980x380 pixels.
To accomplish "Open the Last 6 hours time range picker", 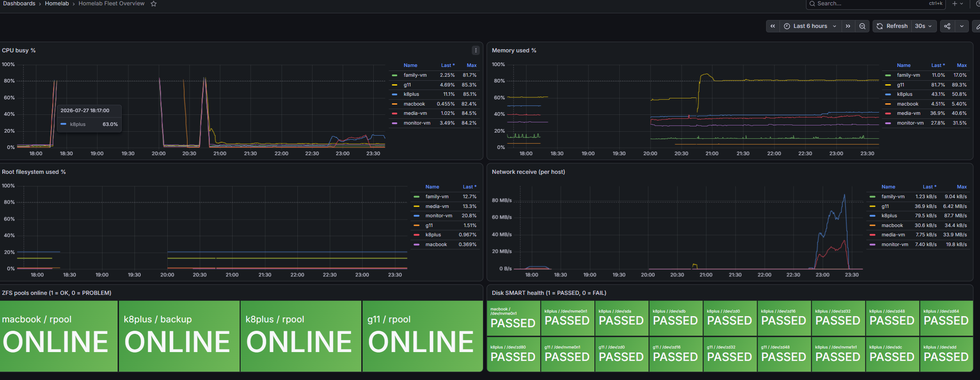I will (x=810, y=26).
